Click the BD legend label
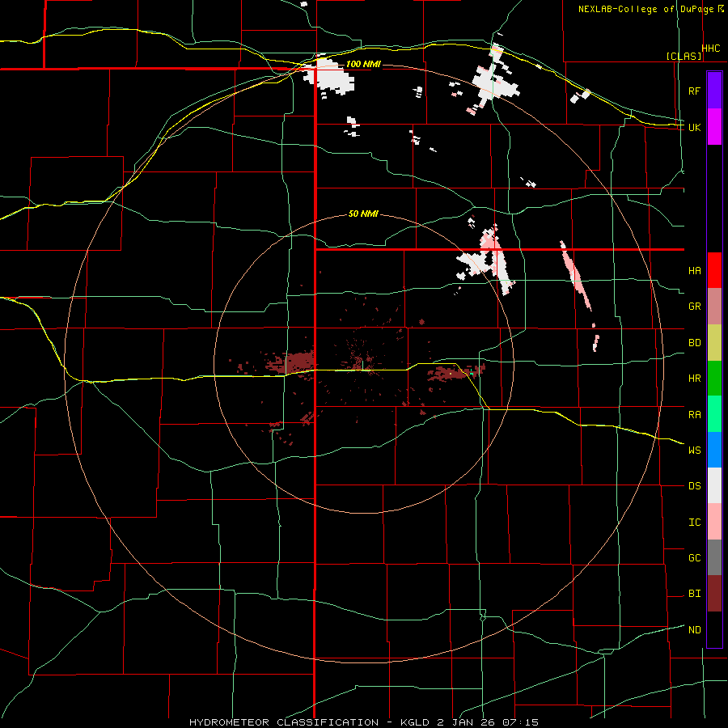This screenshot has height=728, width=728. 694,343
